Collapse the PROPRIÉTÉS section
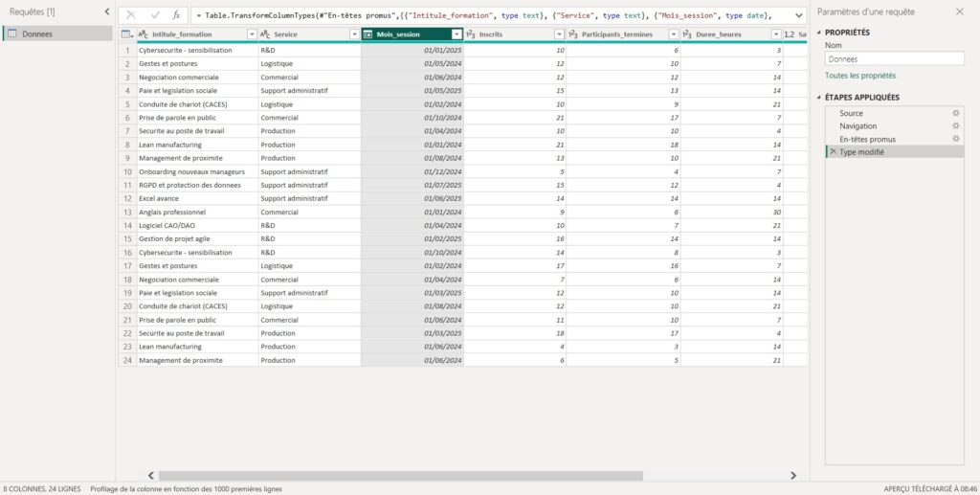Viewport: 980px width, 495px height. [820, 33]
